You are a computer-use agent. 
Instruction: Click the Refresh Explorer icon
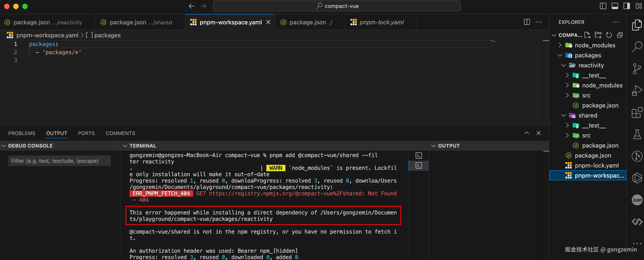point(609,35)
